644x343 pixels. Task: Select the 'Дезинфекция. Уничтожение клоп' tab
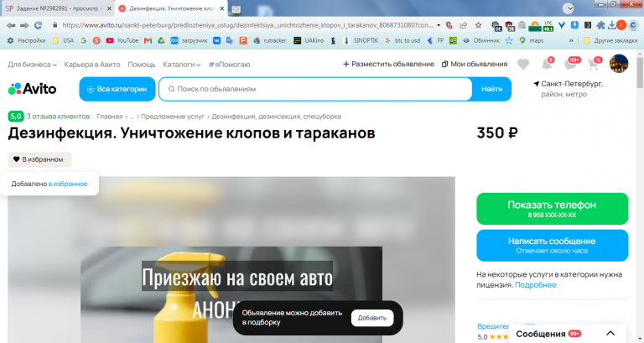(x=170, y=8)
